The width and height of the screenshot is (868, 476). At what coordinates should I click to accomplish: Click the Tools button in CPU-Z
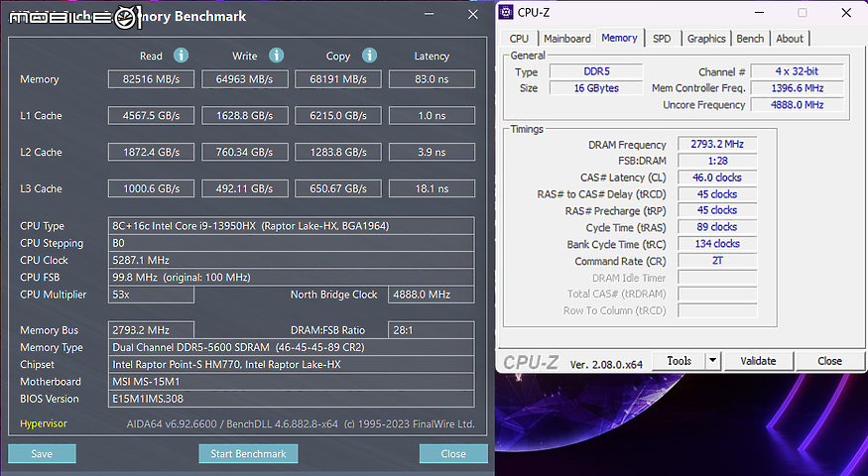tap(680, 361)
